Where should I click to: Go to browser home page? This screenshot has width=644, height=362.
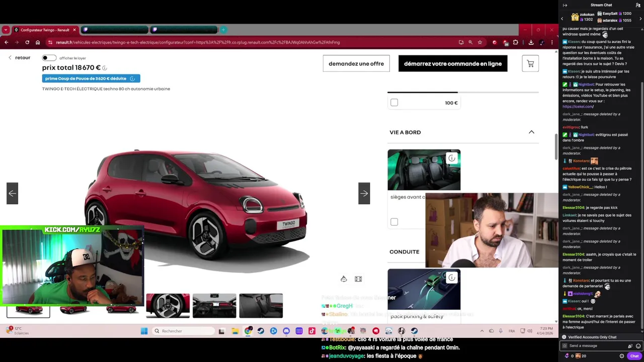(38, 42)
